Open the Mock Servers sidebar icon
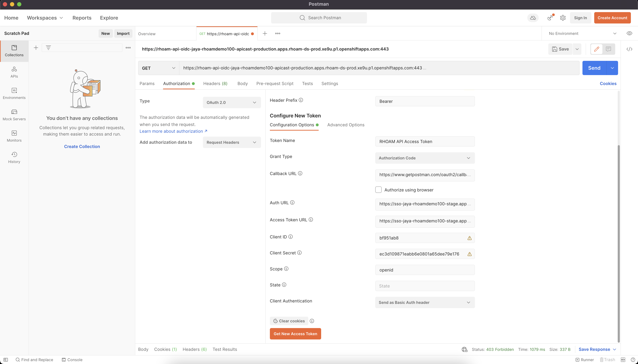Viewport: 638px width, 364px height. (14, 115)
